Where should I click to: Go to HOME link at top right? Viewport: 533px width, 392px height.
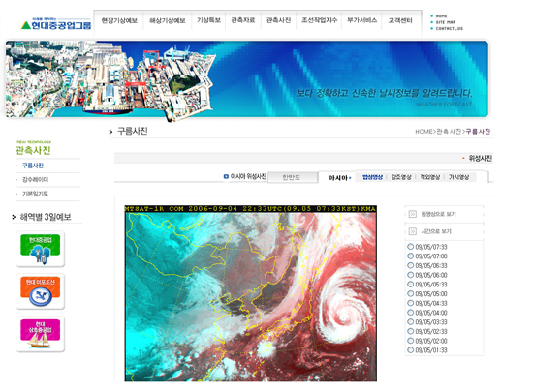click(441, 15)
